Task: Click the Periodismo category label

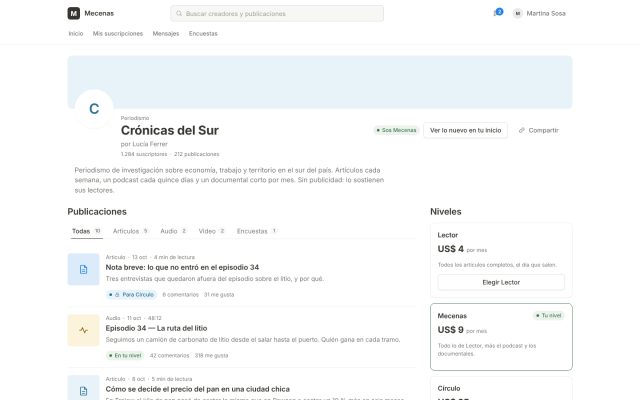Action: coord(135,118)
